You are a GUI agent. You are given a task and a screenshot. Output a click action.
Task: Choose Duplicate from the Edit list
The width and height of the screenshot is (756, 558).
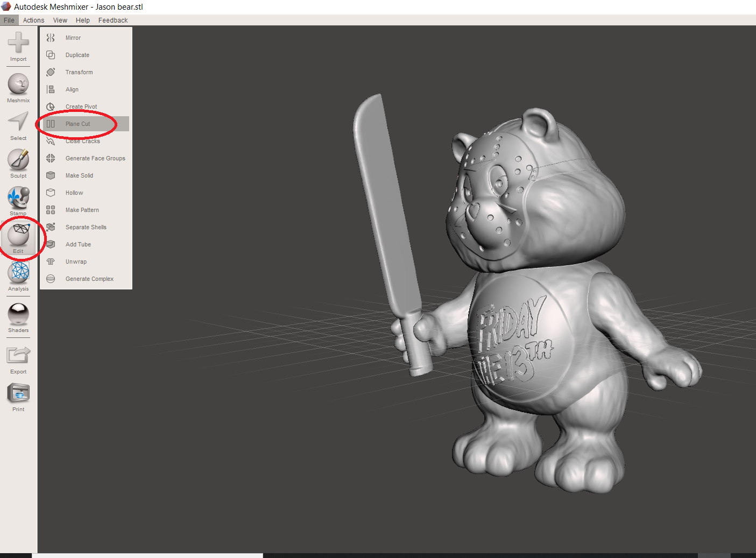pyautogui.click(x=86, y=55)
